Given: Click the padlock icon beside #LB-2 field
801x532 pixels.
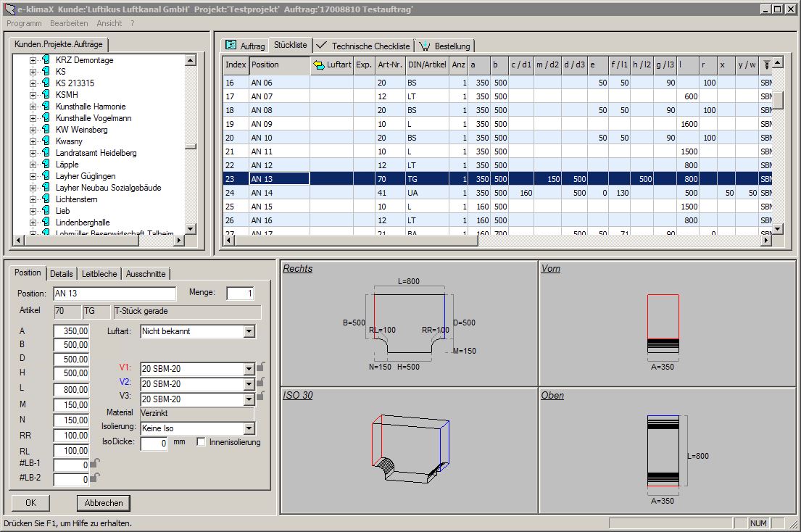Looking at the screenshot, I should 95,477.
